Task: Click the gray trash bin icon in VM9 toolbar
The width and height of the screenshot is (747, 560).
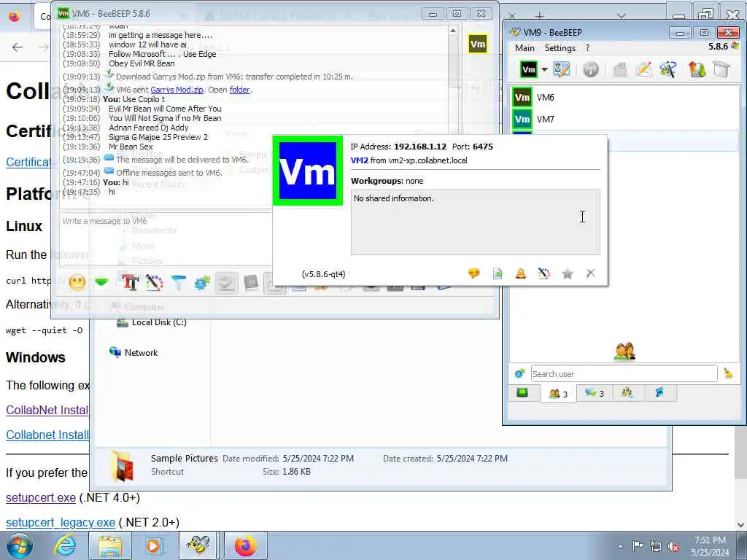Action: pos(721,69)
